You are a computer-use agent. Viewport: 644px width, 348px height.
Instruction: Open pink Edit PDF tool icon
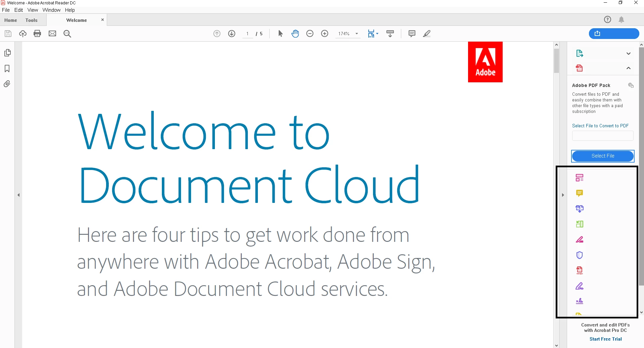(x=580, y=178)
